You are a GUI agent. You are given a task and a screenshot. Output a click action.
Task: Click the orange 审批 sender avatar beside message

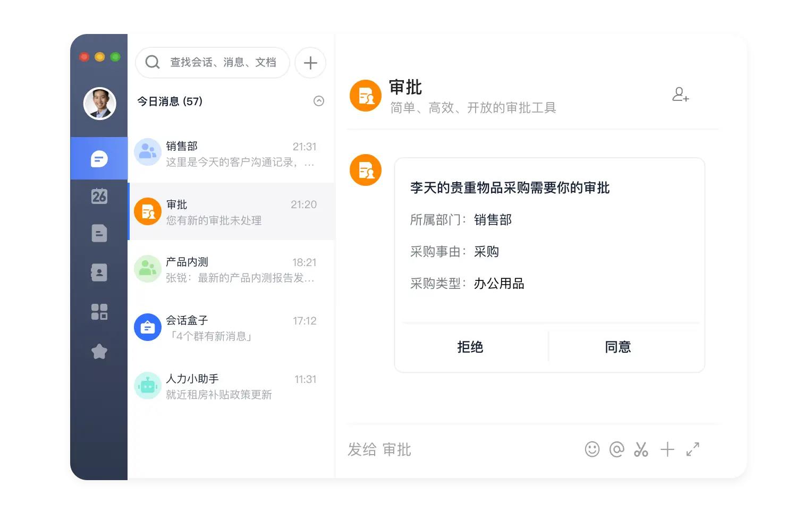point(366,170)
